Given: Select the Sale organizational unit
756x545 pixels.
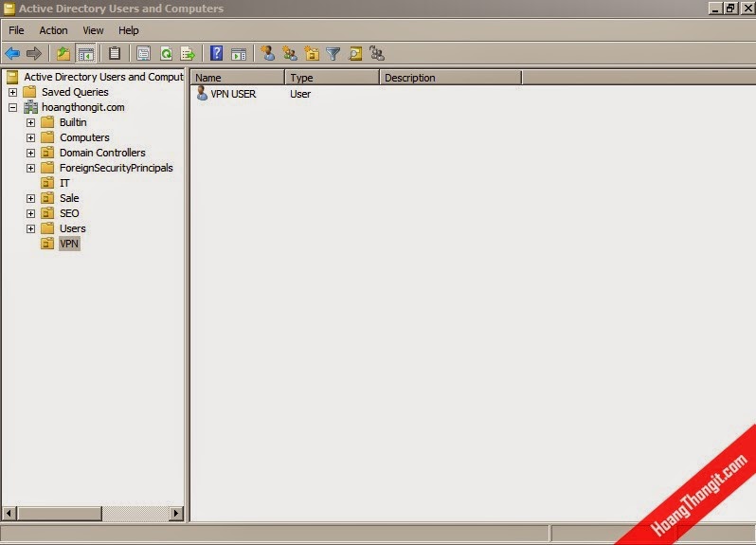Looking at the screenshot, I should 69,198.
